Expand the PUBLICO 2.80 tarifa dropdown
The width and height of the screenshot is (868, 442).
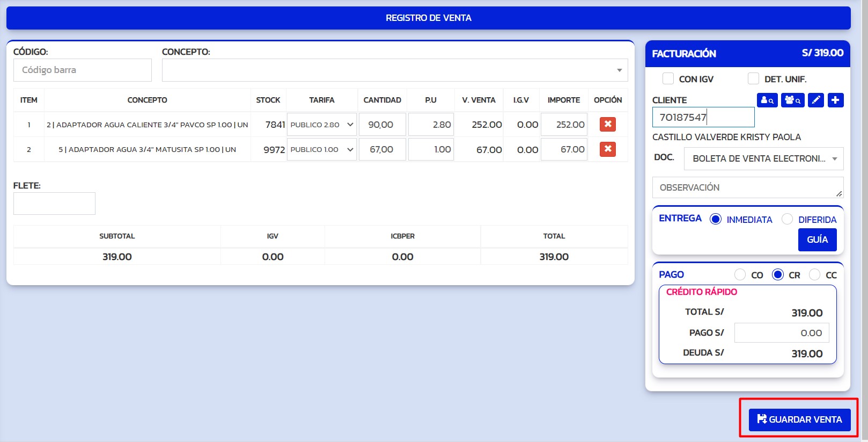point(321,125)
